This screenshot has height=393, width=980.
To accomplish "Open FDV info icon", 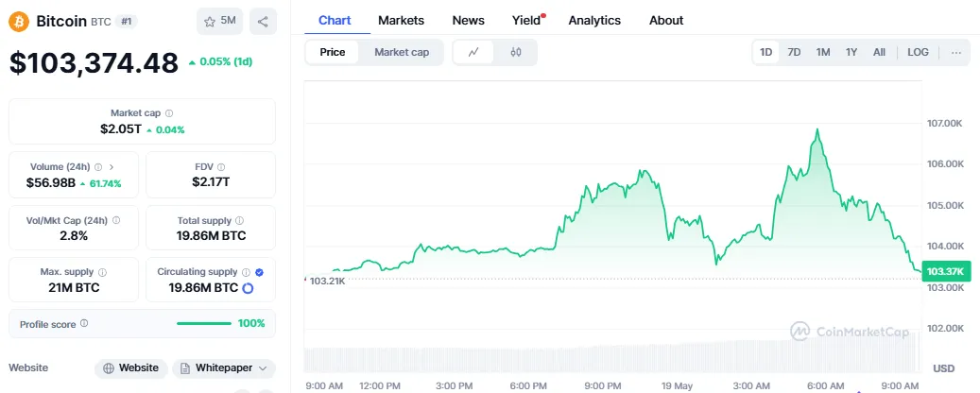I will tap(221, 167).
